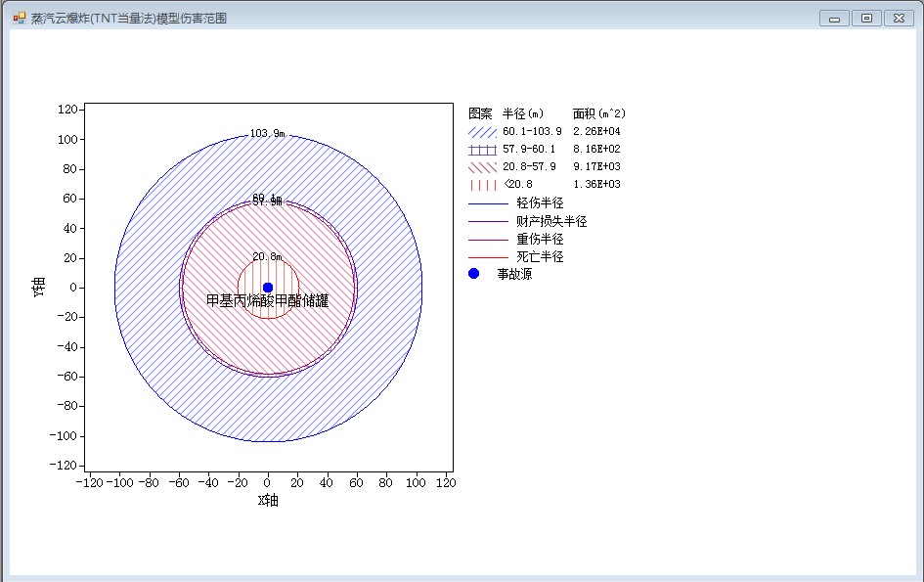
Task: Click the 60.1-103.9 blue hatch legend swatch
Action: tap(483, 132)
